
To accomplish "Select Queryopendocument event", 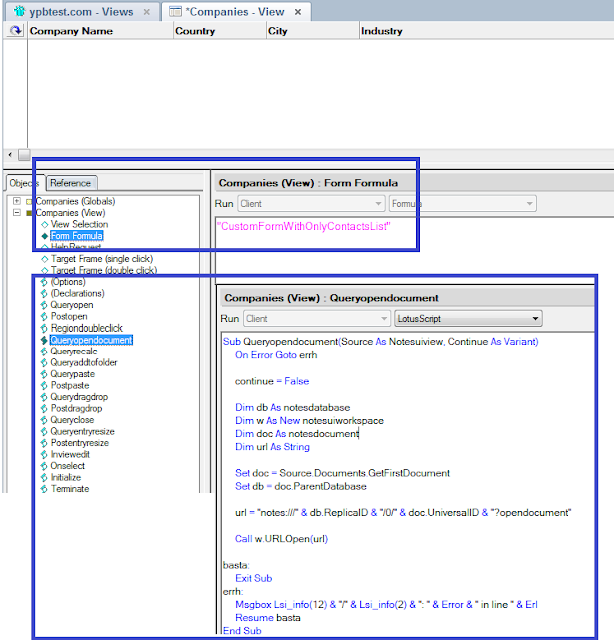I will click(x=91, y=340).
